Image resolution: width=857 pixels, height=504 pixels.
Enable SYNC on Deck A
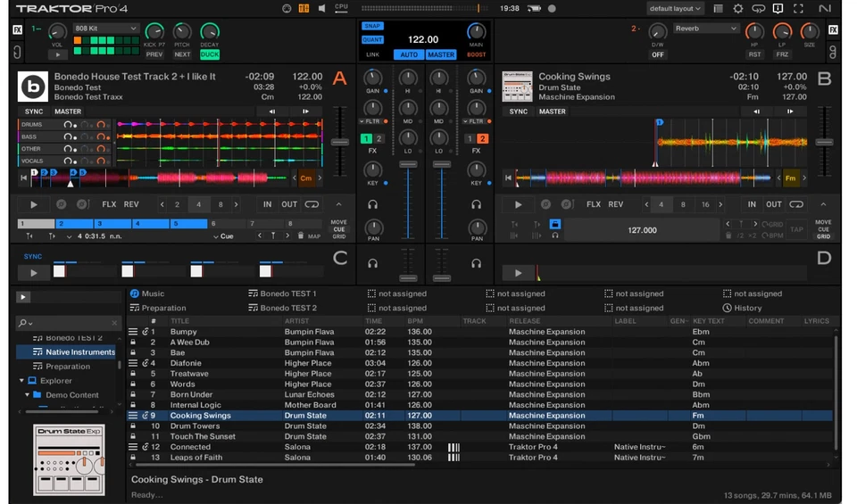[33, 112]
